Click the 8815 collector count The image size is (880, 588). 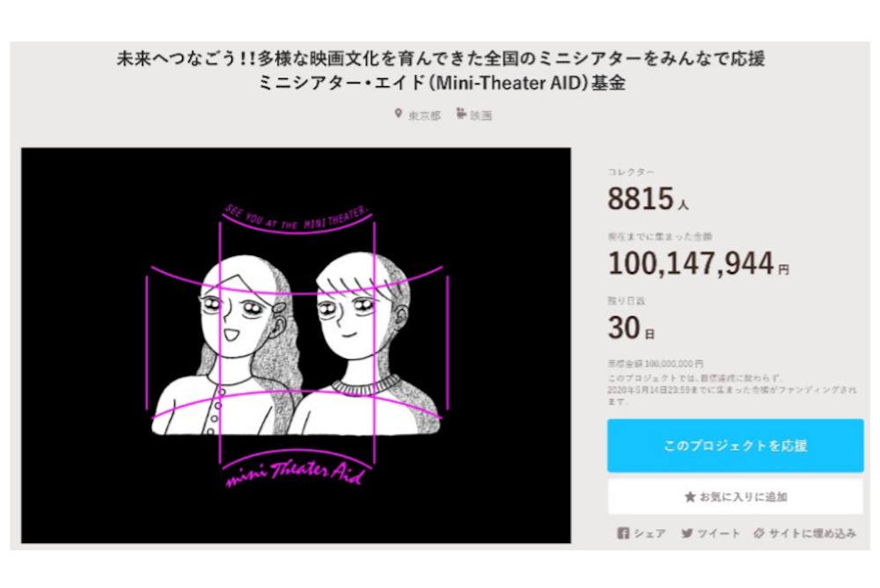(x=640, y=199)
